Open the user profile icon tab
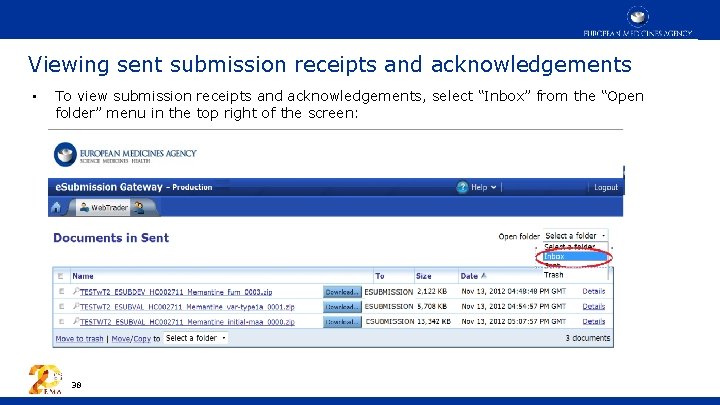 tap(138, 208)
